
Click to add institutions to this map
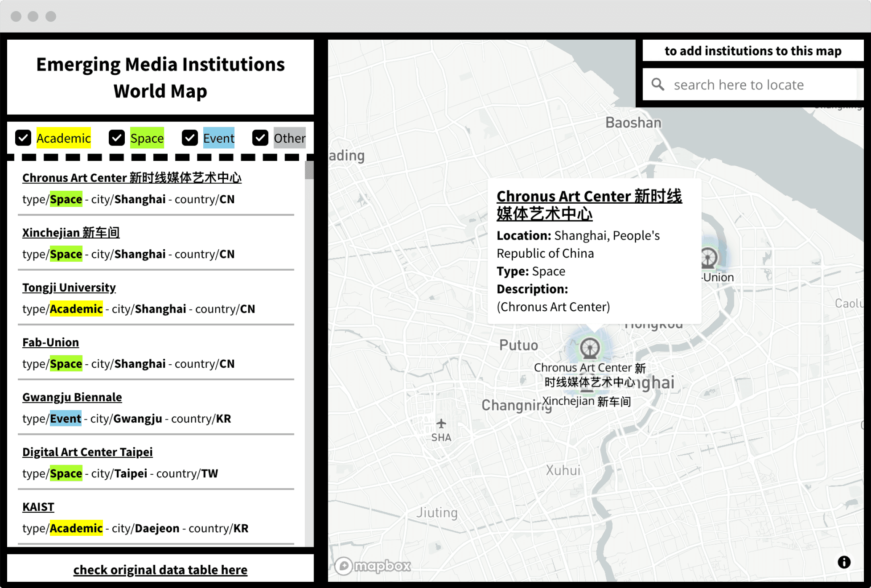pyautogui.click(x=752, y=51)
